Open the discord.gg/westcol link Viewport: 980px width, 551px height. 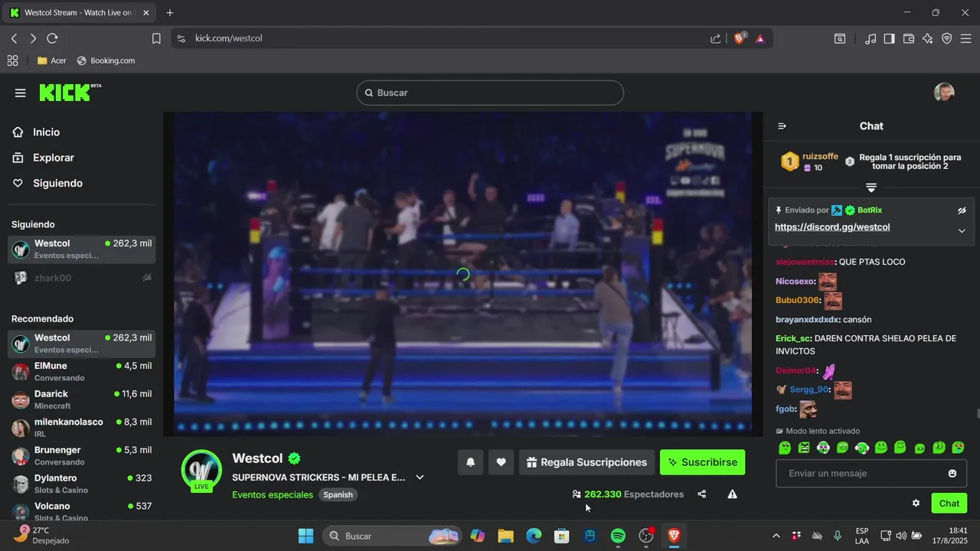click(832, 227)
